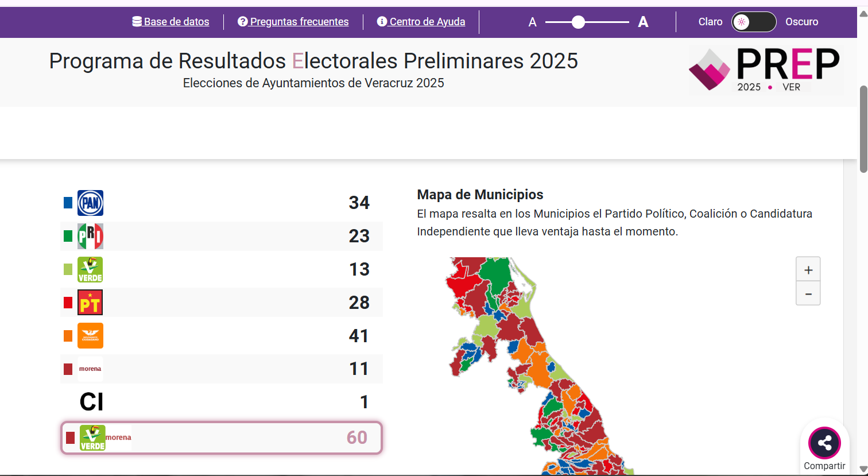Click the page vertical scrollbar thumb
The height and width of the screenshot is (476, 868).
[x=863, y=129]
